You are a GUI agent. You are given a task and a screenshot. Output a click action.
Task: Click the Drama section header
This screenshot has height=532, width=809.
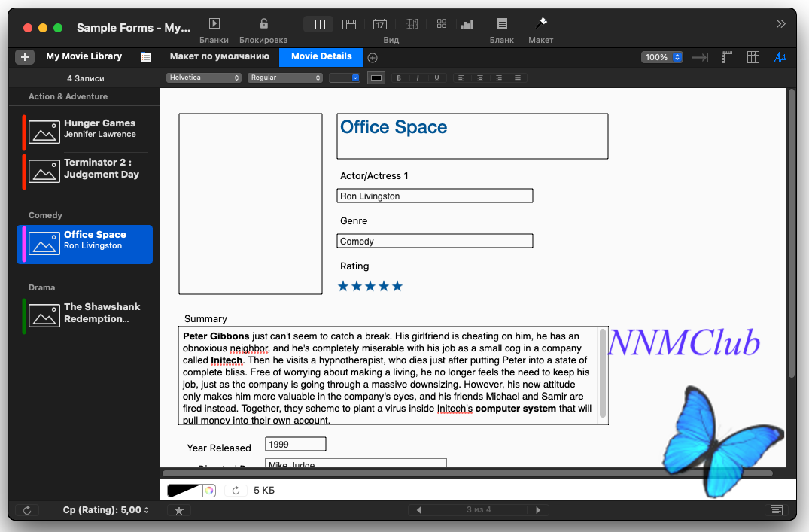coord(42,287)
